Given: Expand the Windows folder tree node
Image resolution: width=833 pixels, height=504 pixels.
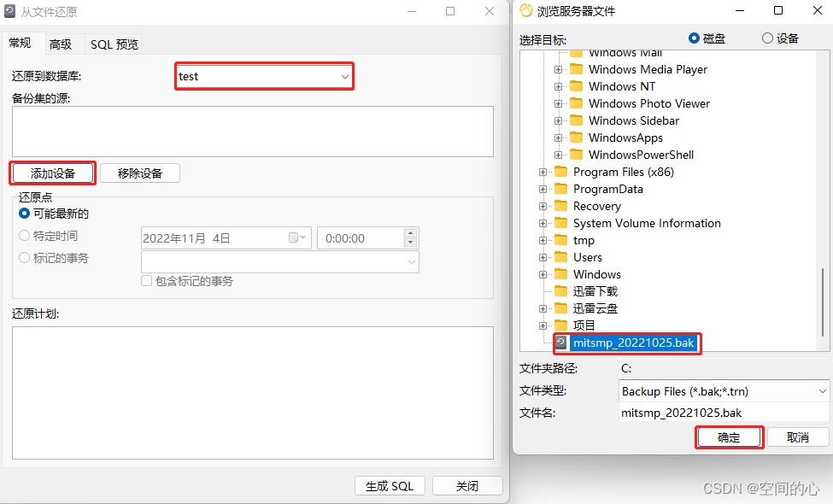Looking at the screenshot, I should (543, 274).
